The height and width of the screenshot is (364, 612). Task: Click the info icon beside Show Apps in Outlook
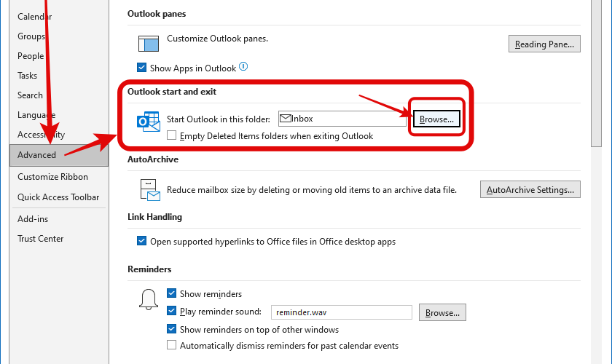243,66
